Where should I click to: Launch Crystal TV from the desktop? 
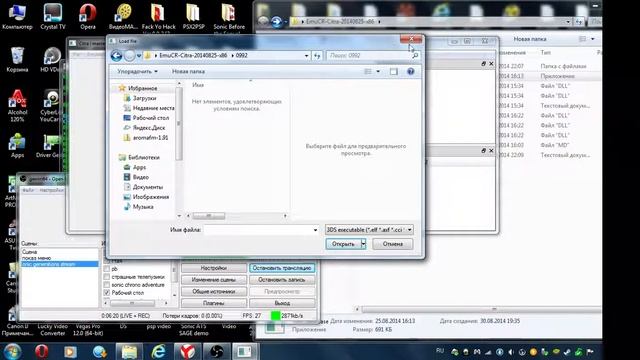pyautogui.click(x=53, y=16)
